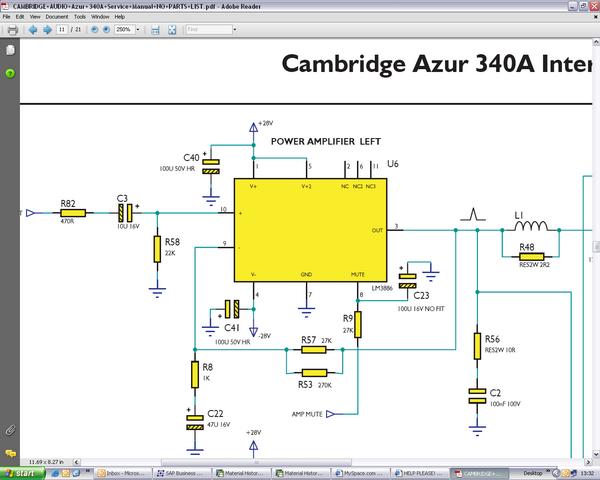This screenshot has height=480, width=600.
Task: Expand quick launch overflow chevron
Action: (88, 471)
